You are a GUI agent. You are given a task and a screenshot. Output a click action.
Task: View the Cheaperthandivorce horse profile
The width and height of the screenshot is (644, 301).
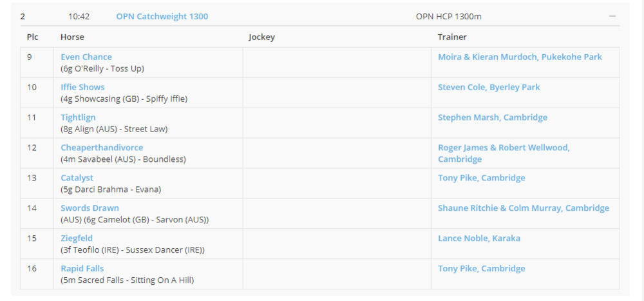[x=102, y=148]
